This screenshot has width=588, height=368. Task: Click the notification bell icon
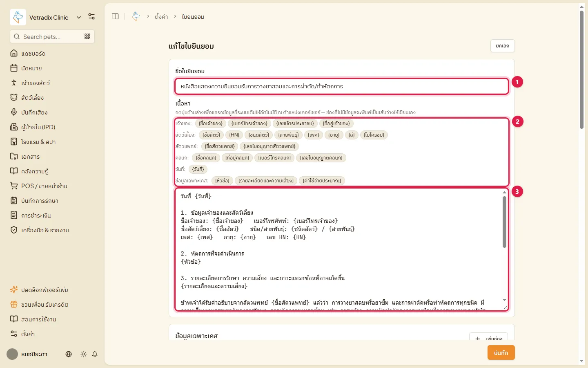[95, 354]
